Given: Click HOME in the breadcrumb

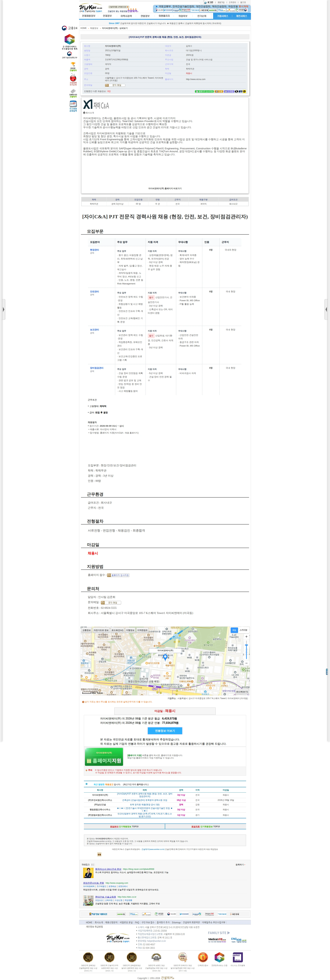Looking at the screenshot, I should tap(84, 28).
